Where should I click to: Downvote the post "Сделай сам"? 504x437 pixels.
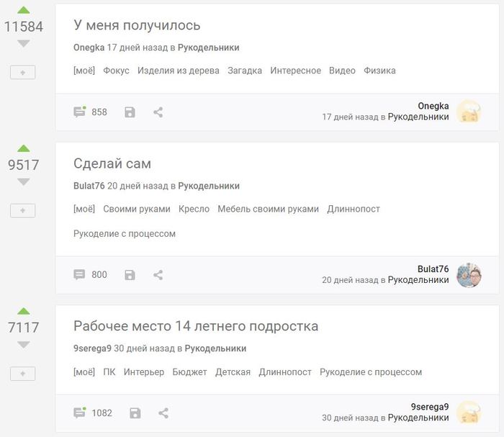pos(24,182)
